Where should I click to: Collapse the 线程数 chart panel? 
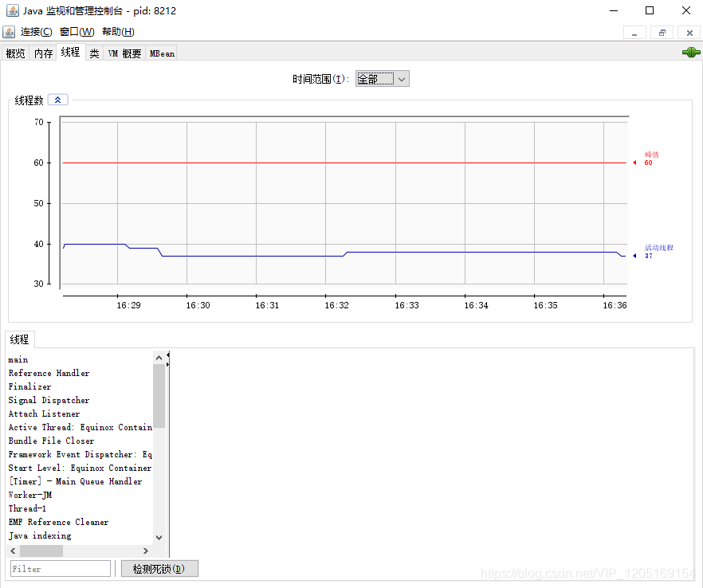(x=58, y=100)
